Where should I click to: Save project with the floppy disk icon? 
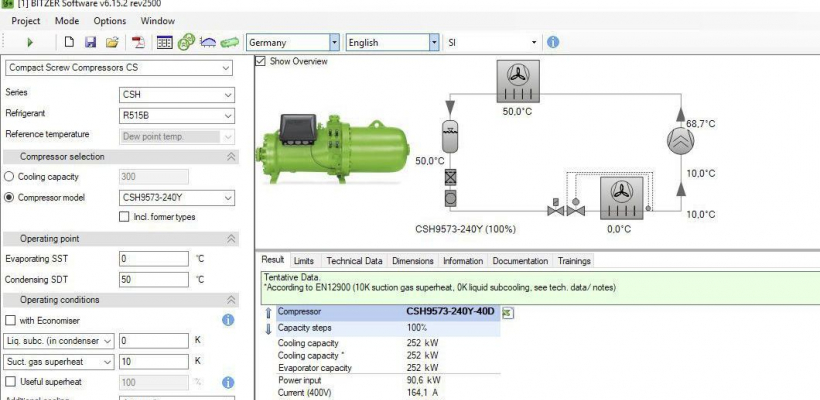90,42
